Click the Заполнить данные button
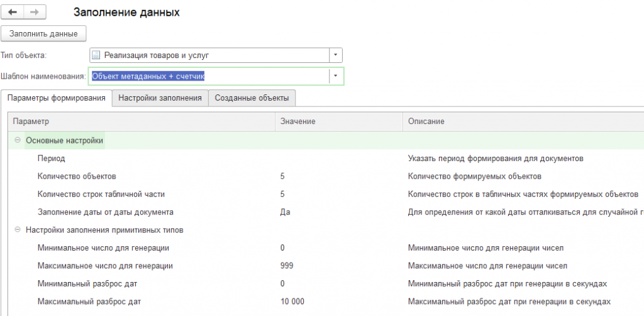The width and height of the screenshot is (644, 316). pos(43,34)
